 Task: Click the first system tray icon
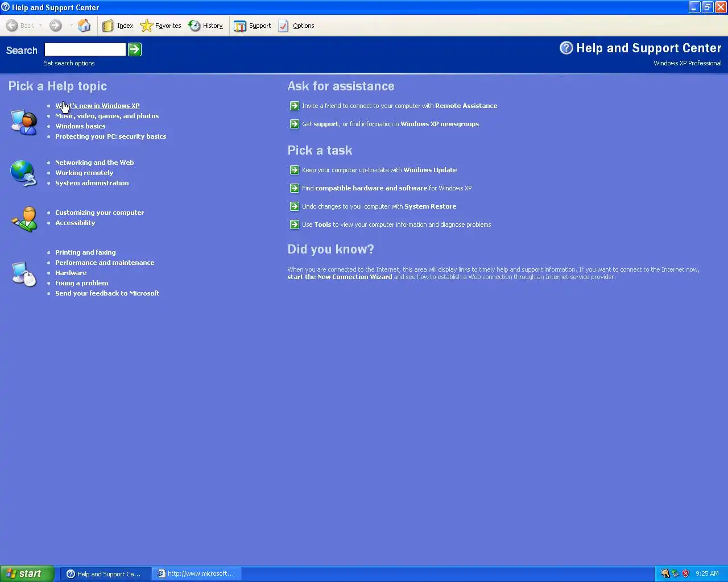click(x=665, y=573)
